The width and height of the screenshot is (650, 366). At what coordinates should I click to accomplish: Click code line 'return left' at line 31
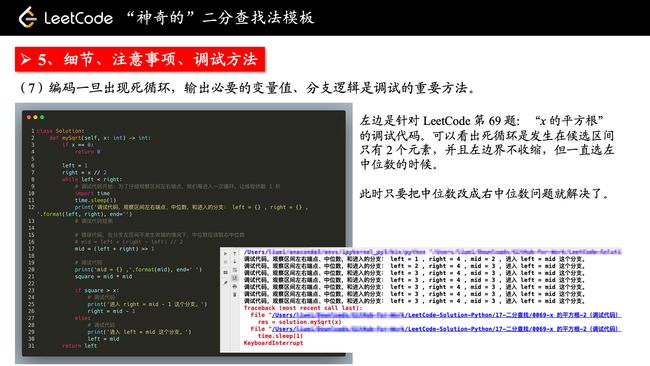coord(79,346)
